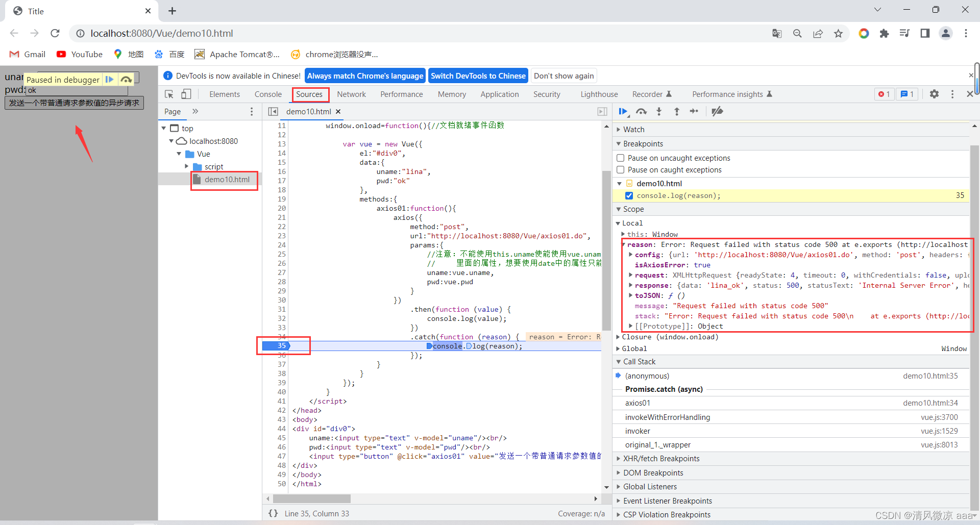Collapse the Scope section
The image size is (980, 525).
[791, 209]
